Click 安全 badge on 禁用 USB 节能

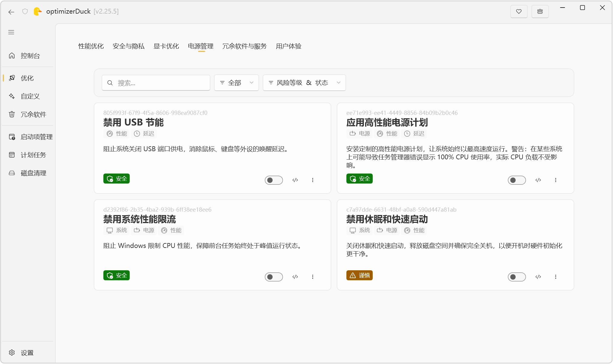click(x=116, y=179)
